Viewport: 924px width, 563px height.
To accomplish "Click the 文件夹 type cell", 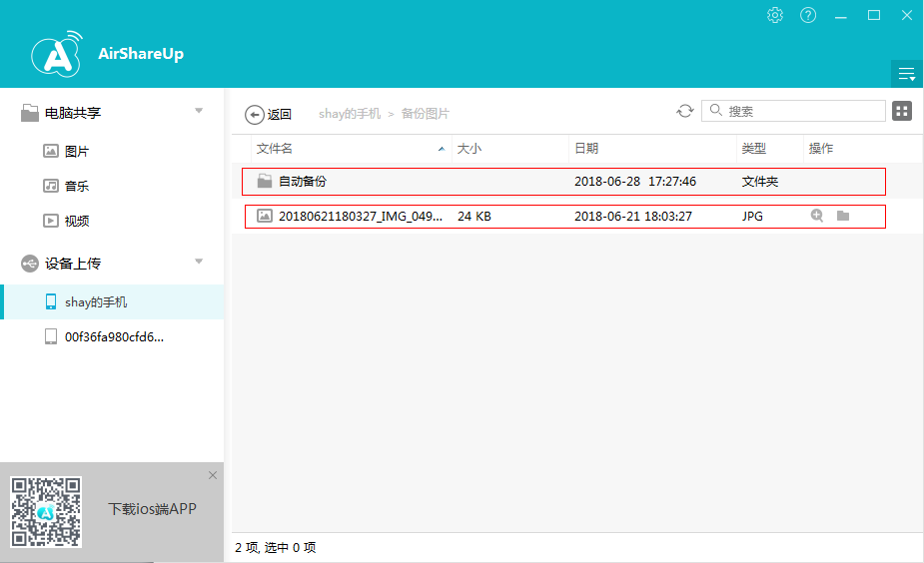I will coord(759,182).
